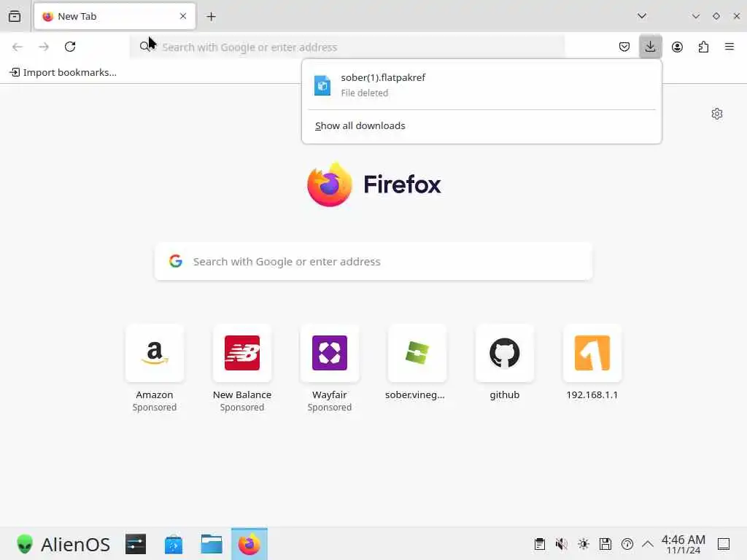The height and width of the screenshot is (560, 747).
Task: Open the file manager from taskbar
Action: tap(212, 544)
